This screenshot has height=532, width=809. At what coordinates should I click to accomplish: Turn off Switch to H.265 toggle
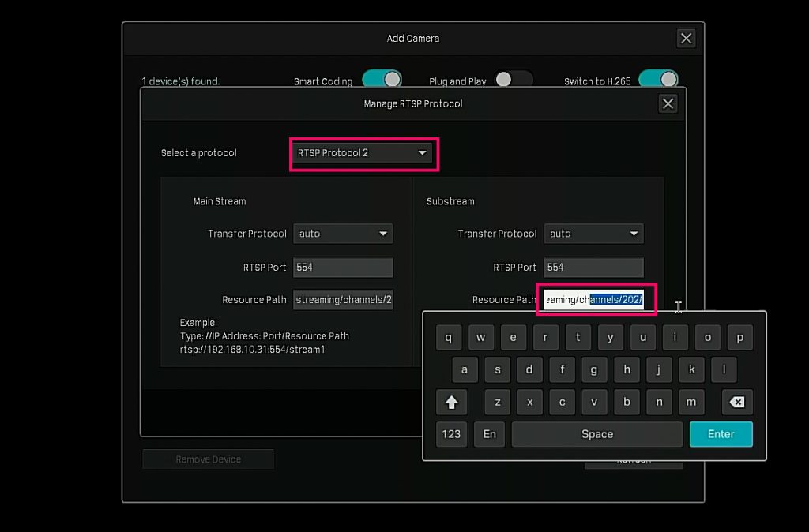click(658, 80)
